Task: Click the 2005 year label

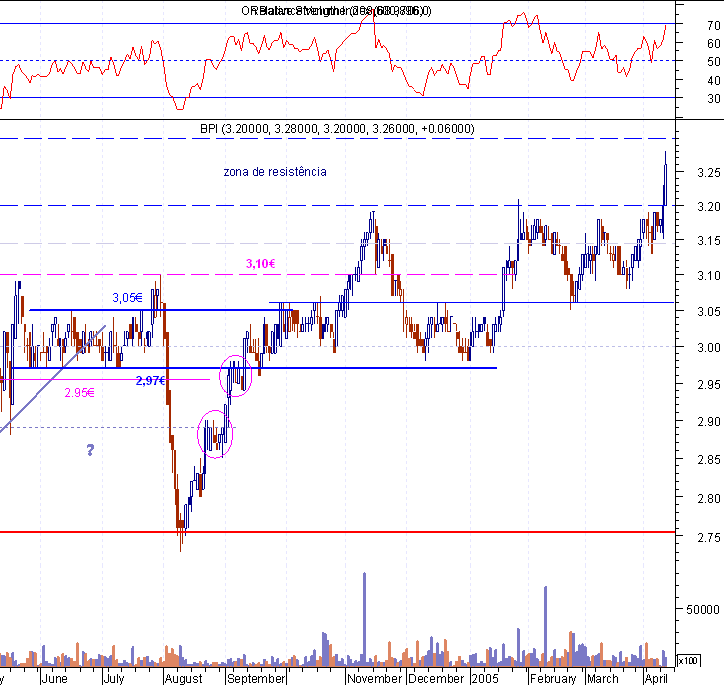Action: coord(485,679)
